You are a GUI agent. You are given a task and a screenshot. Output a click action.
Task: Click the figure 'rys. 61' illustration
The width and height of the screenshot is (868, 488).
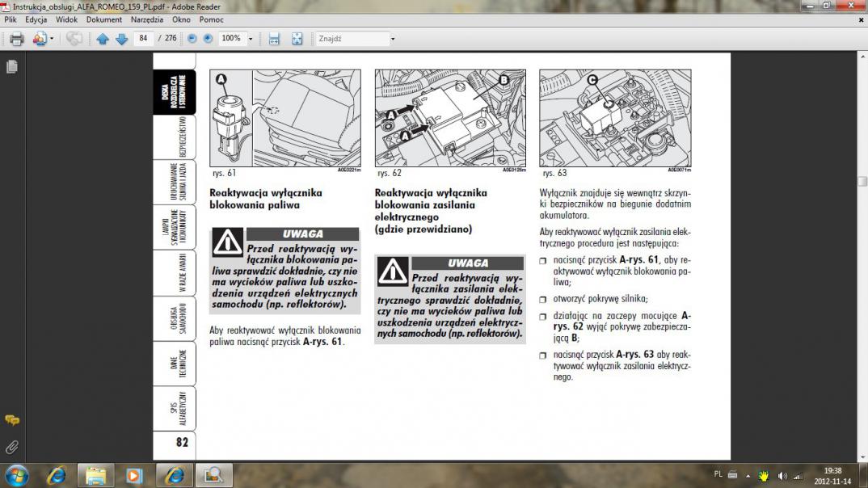click(285, 118)
